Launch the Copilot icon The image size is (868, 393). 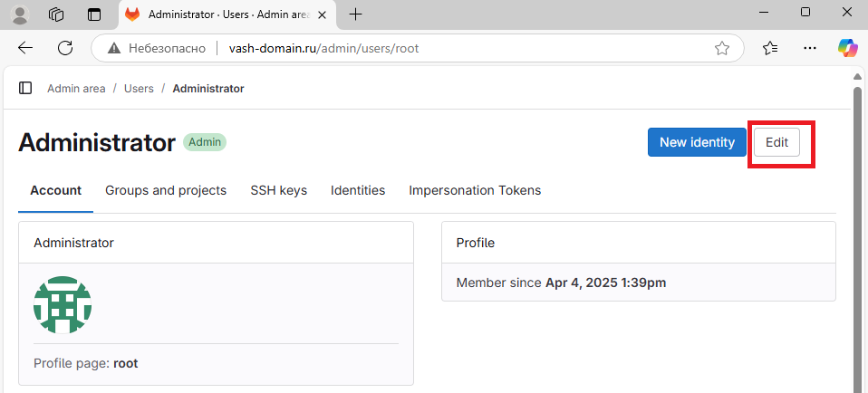(847, 48)
